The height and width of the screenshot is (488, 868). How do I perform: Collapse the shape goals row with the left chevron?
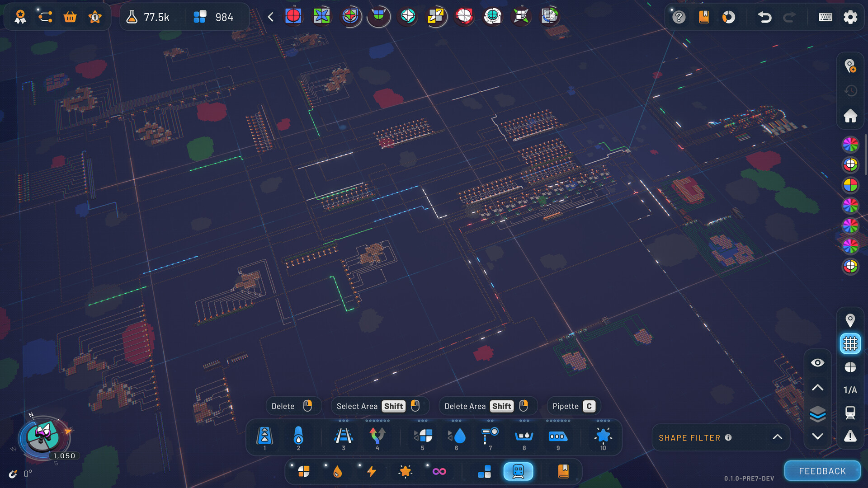click(270, 16)
